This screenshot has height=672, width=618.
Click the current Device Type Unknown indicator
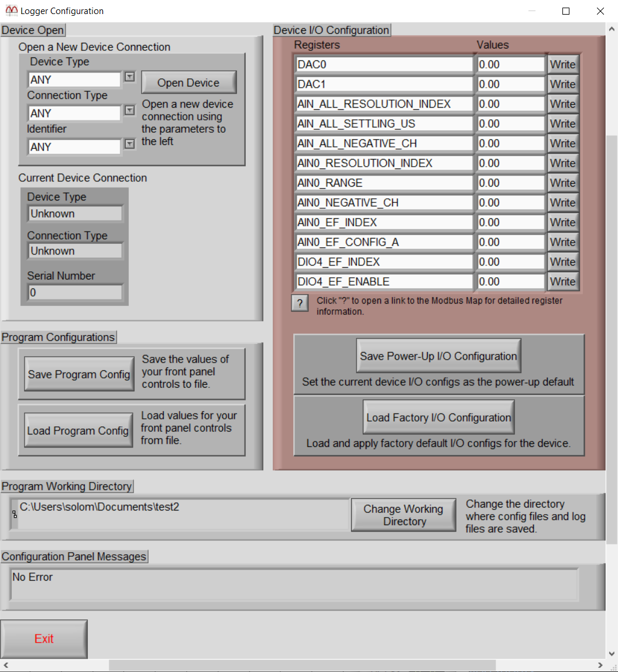(75, 213)
